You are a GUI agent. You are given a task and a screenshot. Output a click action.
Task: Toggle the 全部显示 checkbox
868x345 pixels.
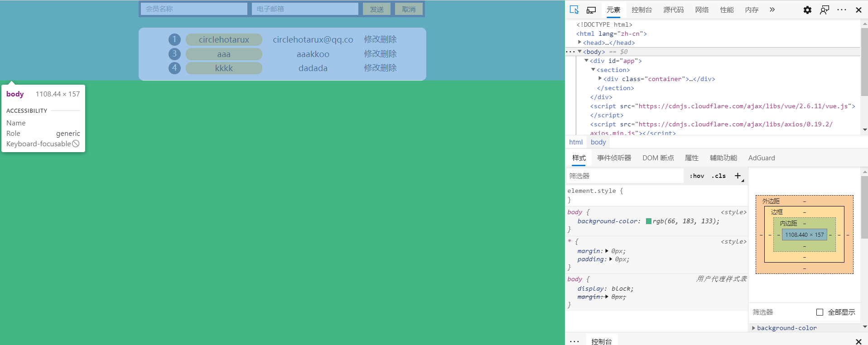point(820,312)
